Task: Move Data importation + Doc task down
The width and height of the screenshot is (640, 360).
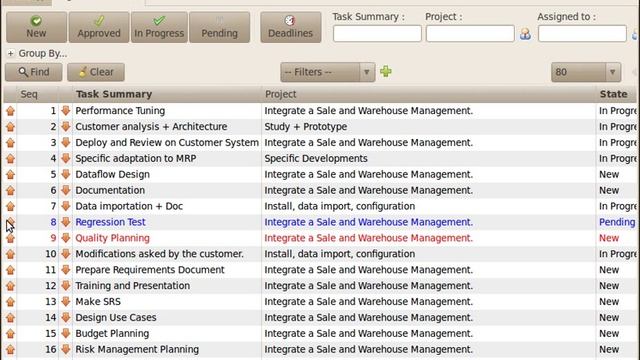Action: pos(66,207)
